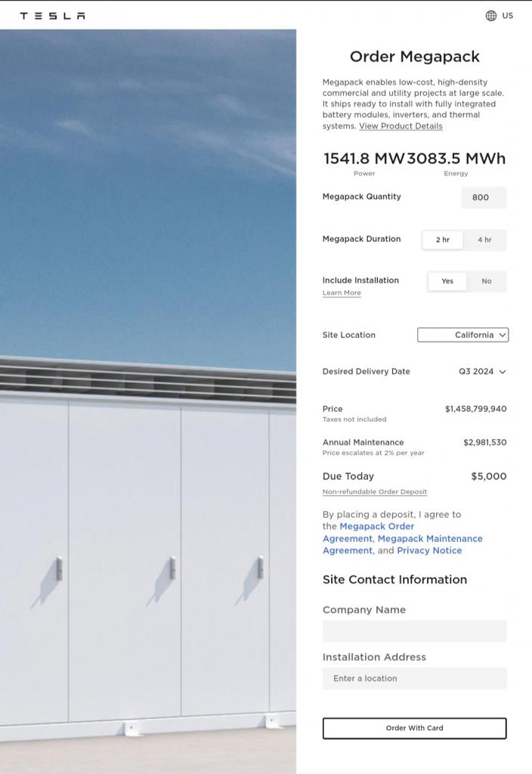The image size is (532, 774).
Task: Click the Company Name input field
Action: tap(415, 631)
